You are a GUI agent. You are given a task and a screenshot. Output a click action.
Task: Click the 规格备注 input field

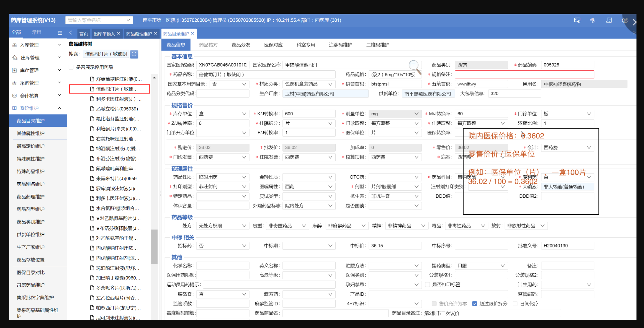524,75
